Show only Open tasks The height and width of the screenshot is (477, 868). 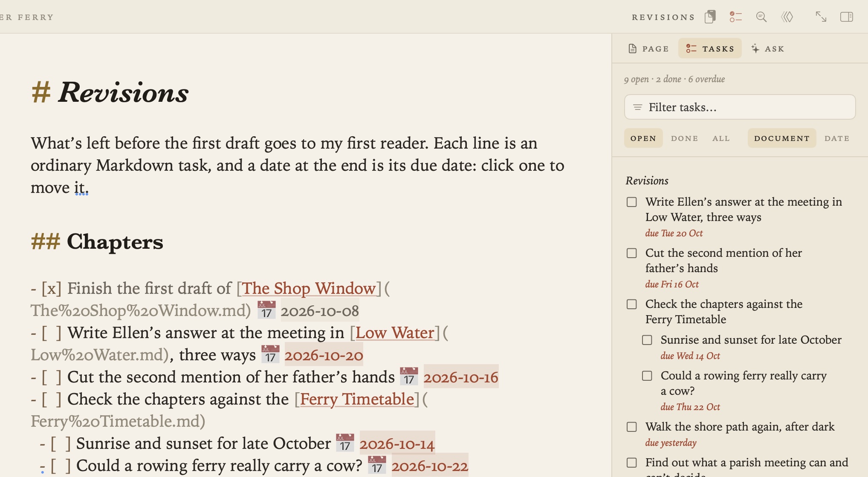pos(643,138)
